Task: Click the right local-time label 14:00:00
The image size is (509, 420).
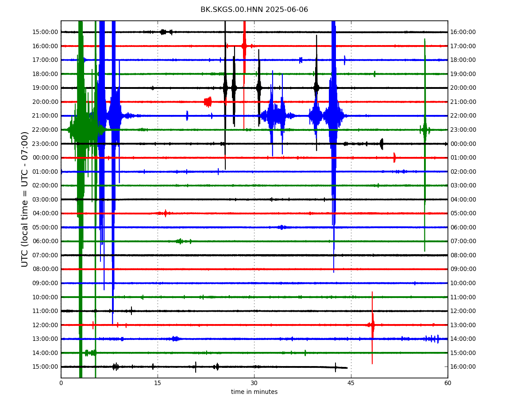Action: (463, 339)
